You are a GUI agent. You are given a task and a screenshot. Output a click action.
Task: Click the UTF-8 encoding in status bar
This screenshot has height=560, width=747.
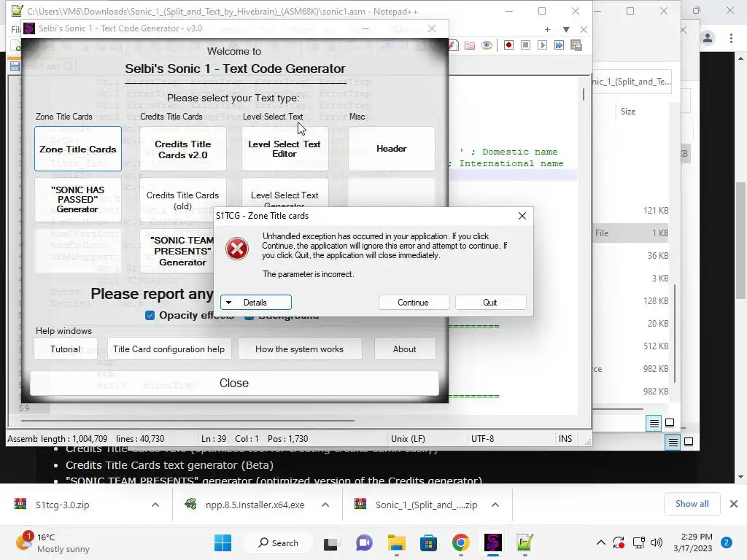(483, 439)
